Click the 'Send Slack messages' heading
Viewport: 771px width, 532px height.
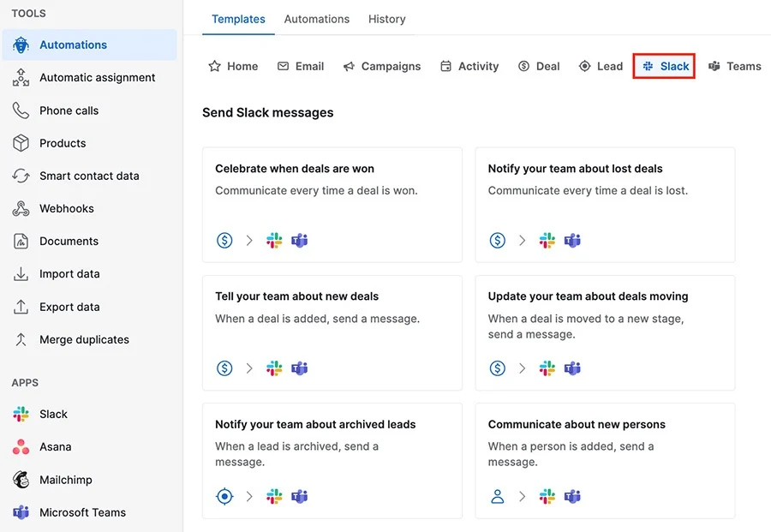[268, 112]
